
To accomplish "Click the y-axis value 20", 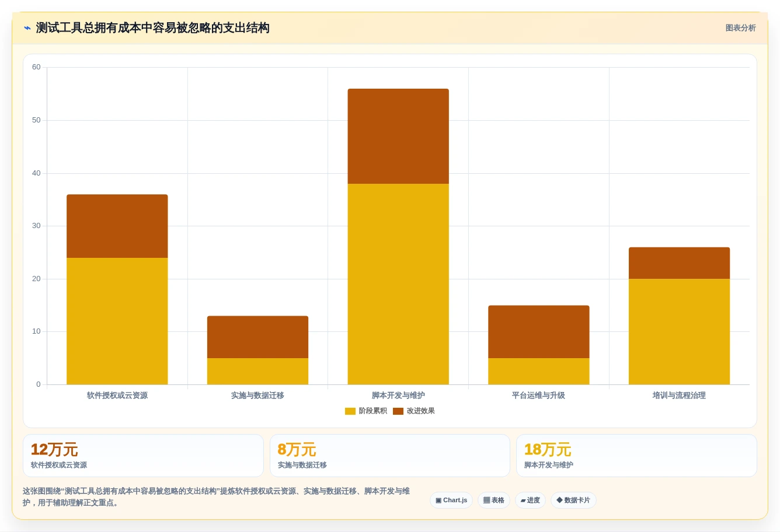I will [x=36, y=279].
